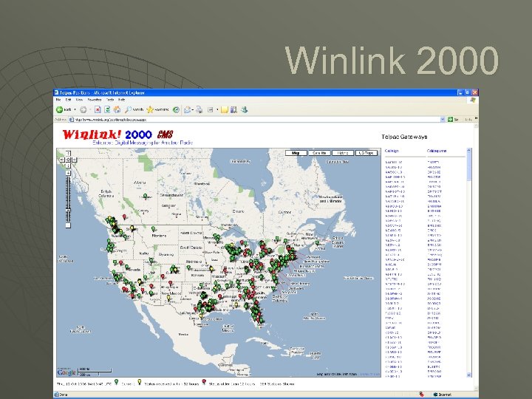Click the Edit page toolbar icon
Viewport: 532px width, 399px height.
tap(211, 109)
